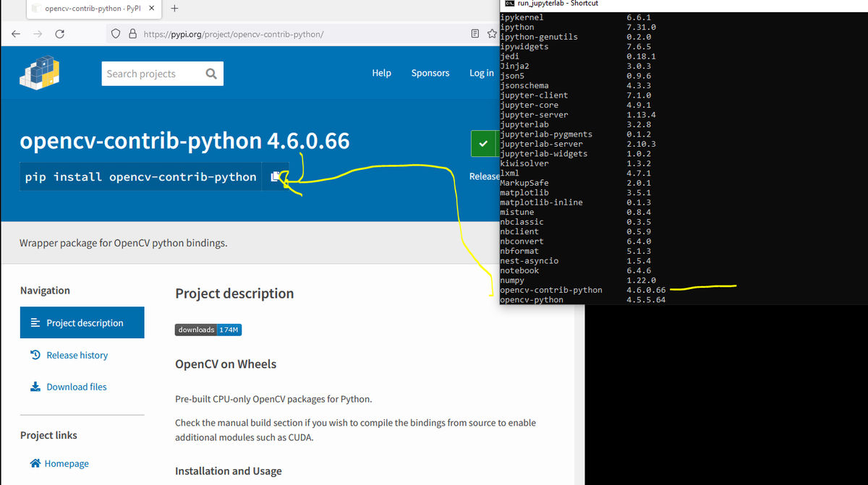Click the browser forward arrow
Image resolution: width=868 pixels, height=485 pixels.
click(x=36, y=34)
